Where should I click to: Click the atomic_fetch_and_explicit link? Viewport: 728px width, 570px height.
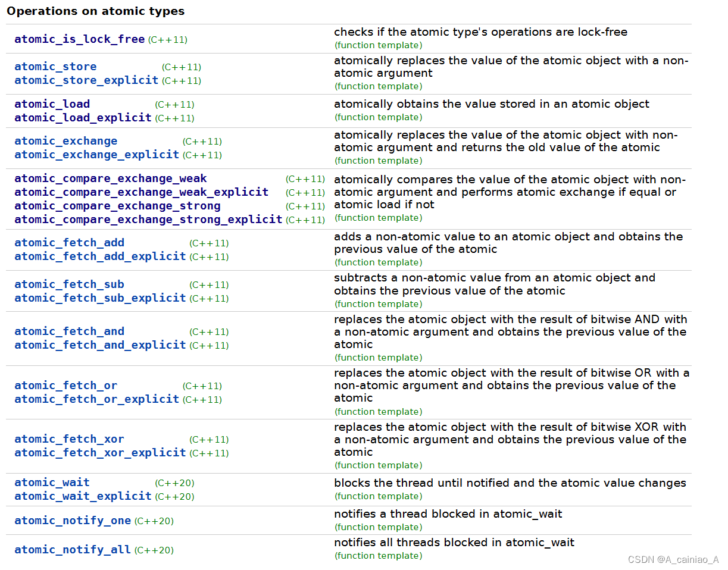[x=101, y=345]
